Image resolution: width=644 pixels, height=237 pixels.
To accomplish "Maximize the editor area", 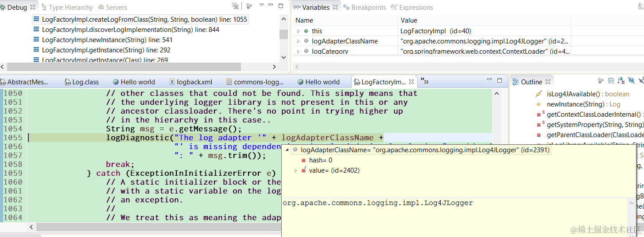I will click(x=500, y=80).
